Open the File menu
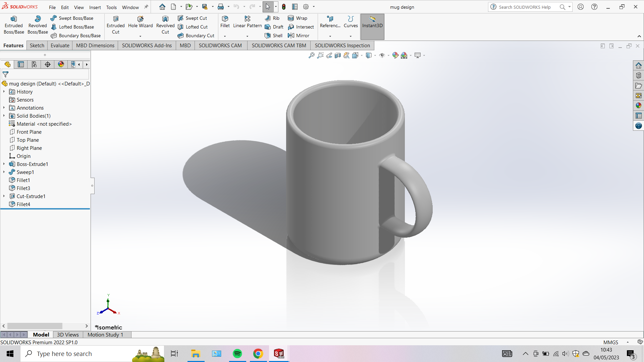The image size is (644, 362). pos(52,7)
